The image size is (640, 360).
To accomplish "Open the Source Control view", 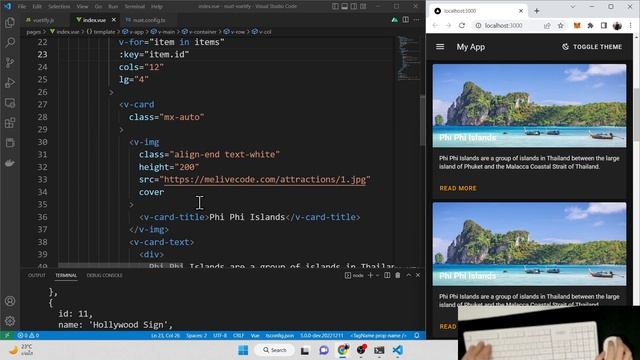I will [10, 62].
